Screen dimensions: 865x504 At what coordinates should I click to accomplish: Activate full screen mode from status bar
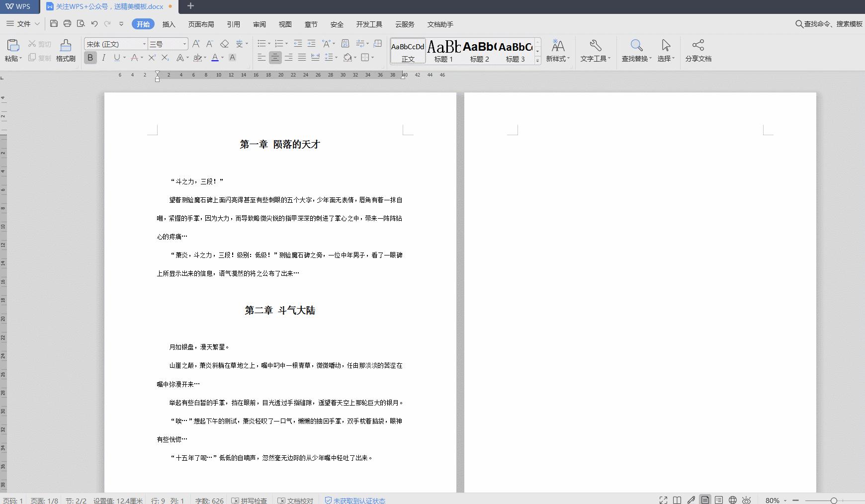point(664,500)
